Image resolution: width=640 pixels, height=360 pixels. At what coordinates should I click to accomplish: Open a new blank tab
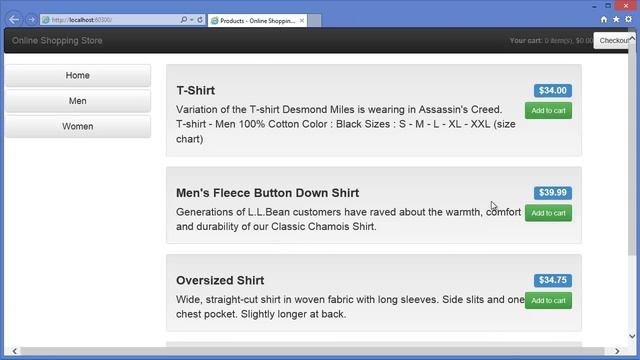(x=314, y=20)
